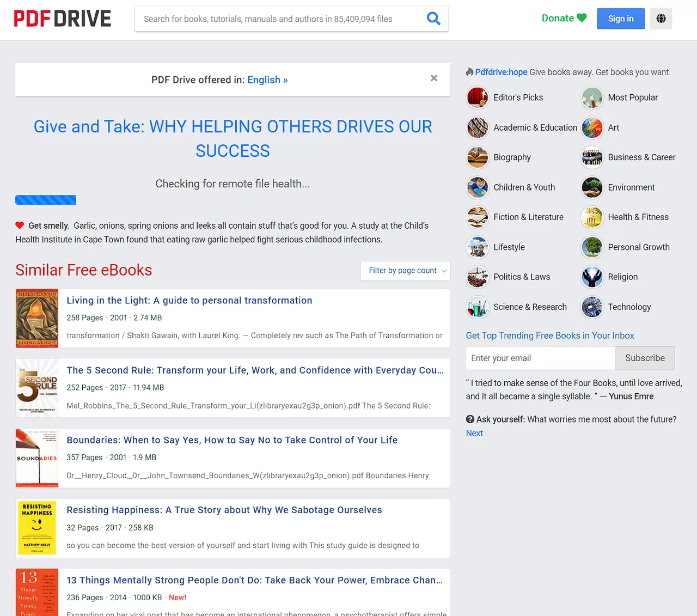Open the Filter by page count dropdown
The width and height of the screenshot is (697, 616).
405,271
